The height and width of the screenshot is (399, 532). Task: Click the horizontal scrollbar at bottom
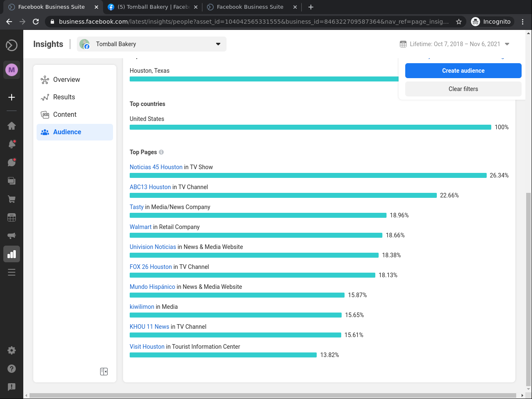[272, 395]
